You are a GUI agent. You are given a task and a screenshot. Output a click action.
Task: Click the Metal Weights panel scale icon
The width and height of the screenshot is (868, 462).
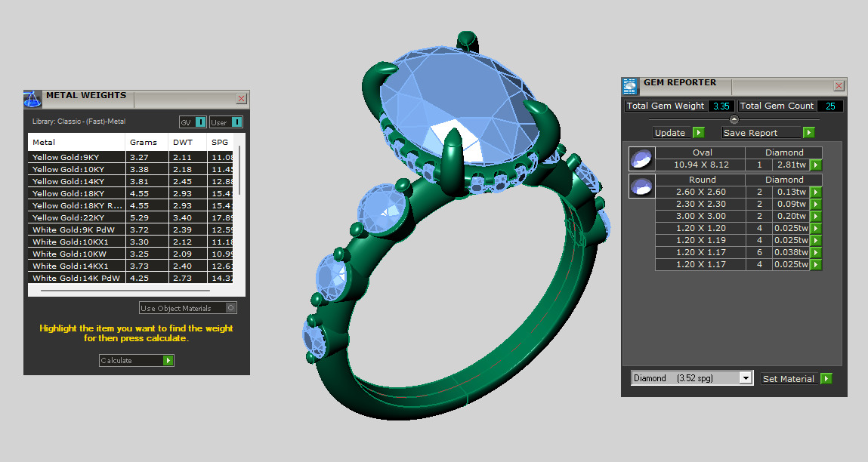pyautogui.click(x=32, y=100)
